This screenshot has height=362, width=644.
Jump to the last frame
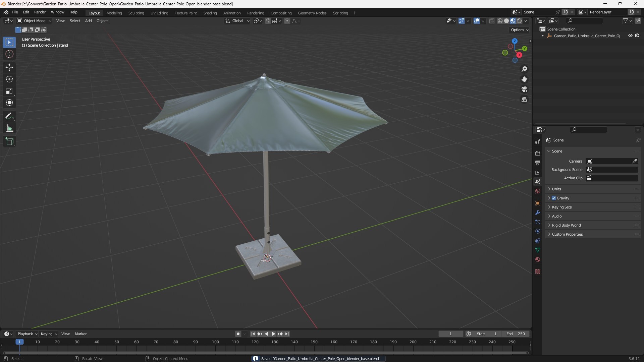287,334
